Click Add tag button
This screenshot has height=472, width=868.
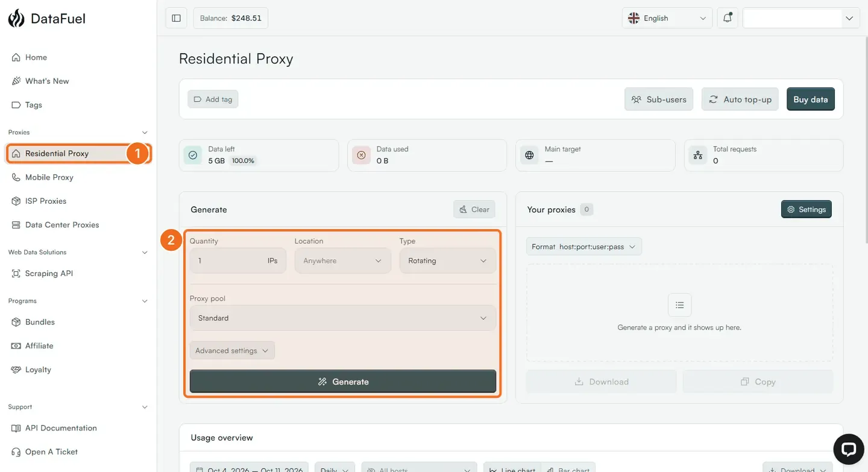tap(213, 99)
